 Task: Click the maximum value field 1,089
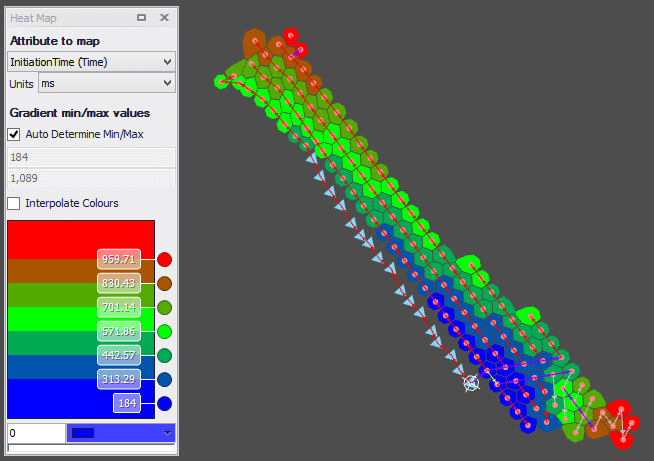click(91, 178)
